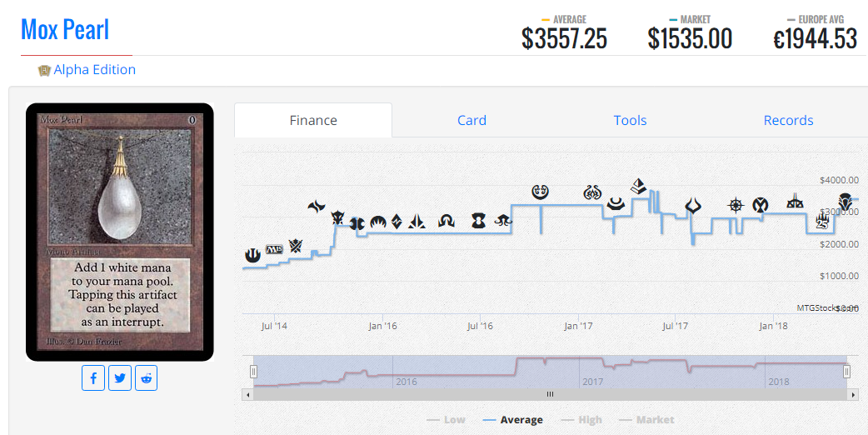Click the bowl-shaped set symbol after Jan '17
The height and width of the screenshot is (435, 868).
[x=616, y=203]
